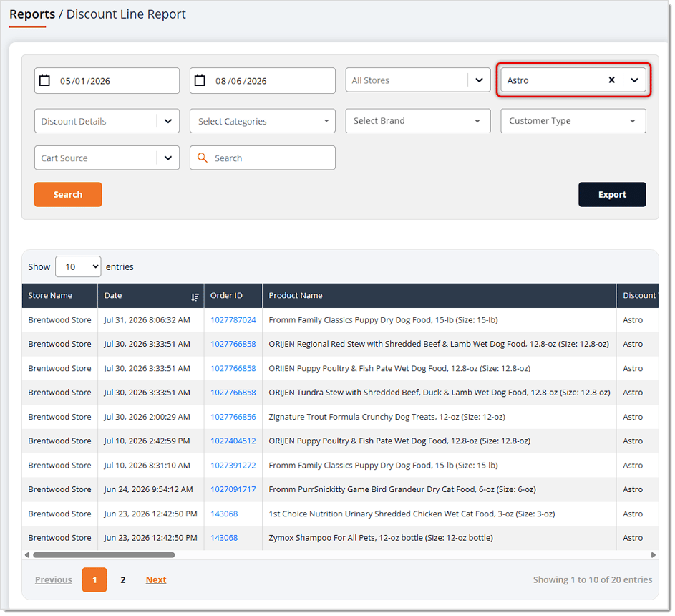Go to page 2 of results
Image resolution: width=675 pixels, height=616 pixels.
123,579
